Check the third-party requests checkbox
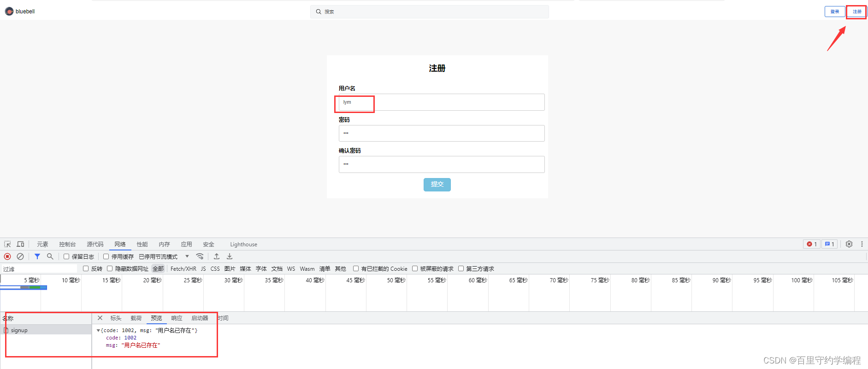Screen dimensions: 868x369 461,268
